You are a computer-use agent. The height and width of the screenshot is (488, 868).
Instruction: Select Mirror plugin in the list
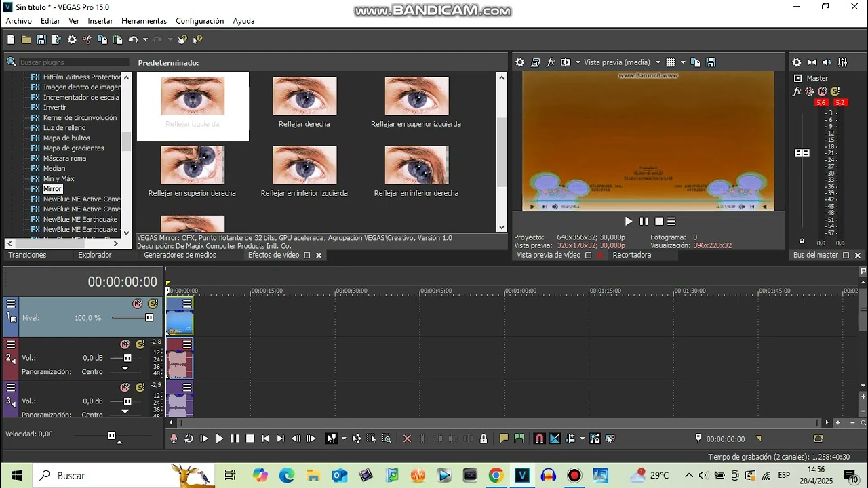[x=52, y=188]
